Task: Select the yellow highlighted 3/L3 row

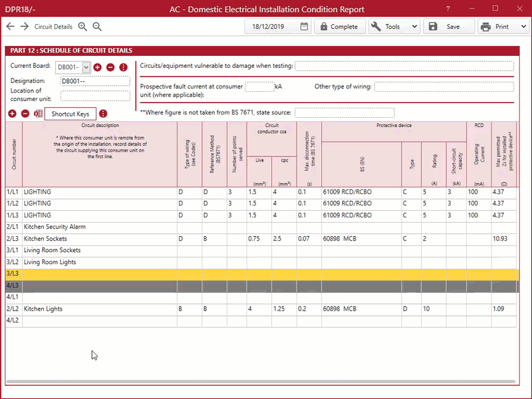Action: point(262,274)
